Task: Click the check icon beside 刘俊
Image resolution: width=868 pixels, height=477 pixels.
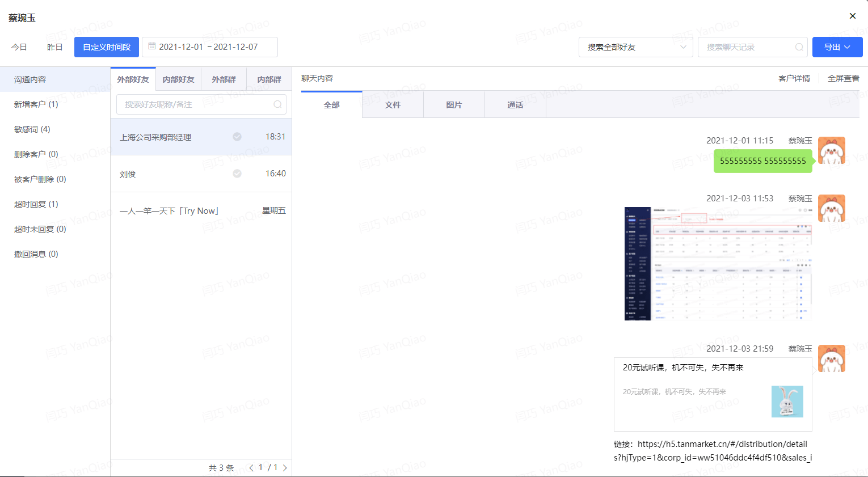Action: (237, 174)
